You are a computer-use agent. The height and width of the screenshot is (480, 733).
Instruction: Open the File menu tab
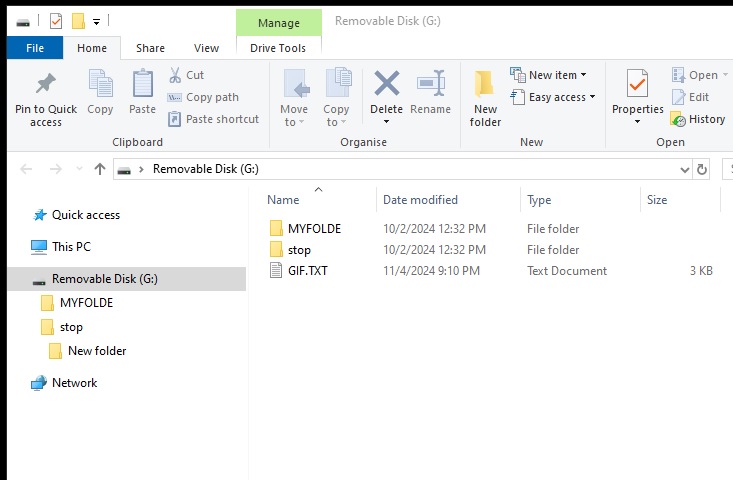(34, 48)
